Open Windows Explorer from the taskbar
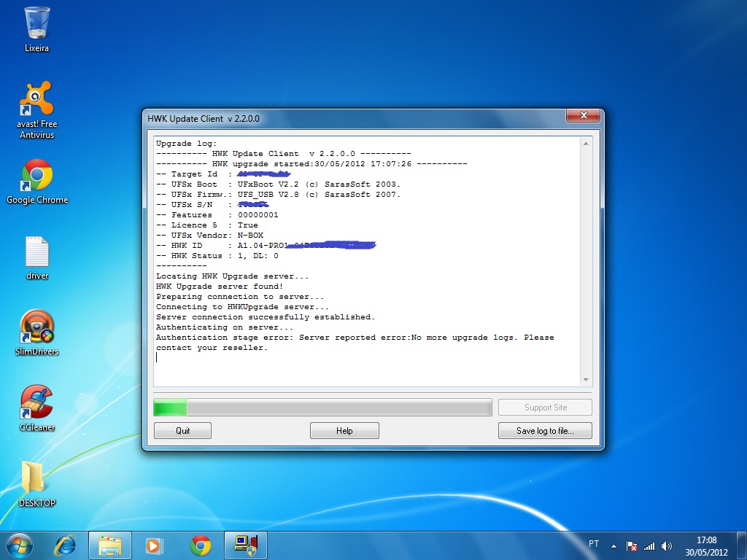 coord(110,545)
